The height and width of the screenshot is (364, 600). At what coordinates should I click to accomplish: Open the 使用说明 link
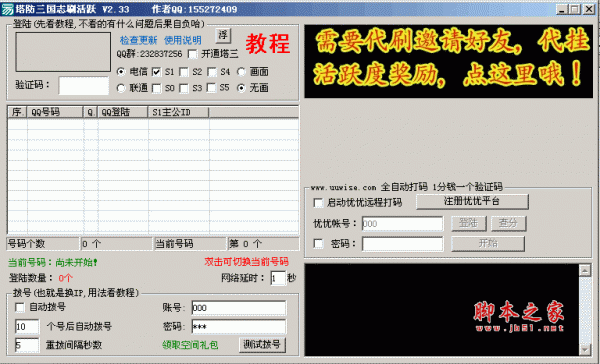183,40
